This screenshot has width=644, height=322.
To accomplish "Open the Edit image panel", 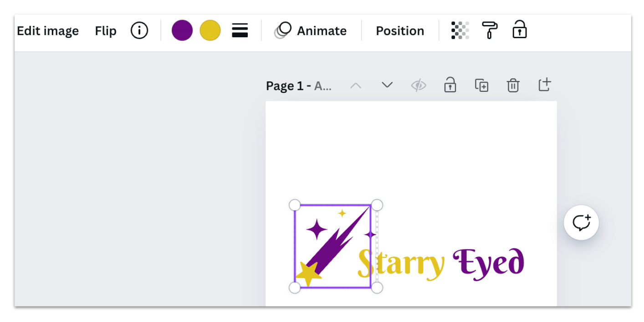I will pyautogui.click(x=48, y=31).
